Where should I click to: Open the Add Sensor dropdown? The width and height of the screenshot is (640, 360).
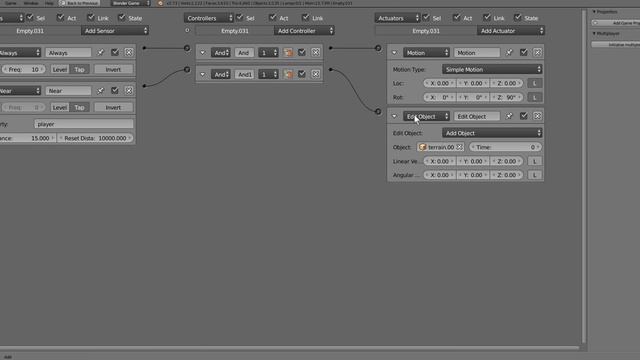pyautogui.click(x=115, y=31)
